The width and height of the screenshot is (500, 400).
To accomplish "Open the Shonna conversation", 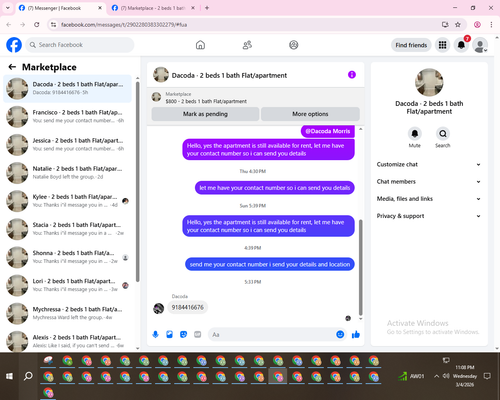I will point(67,257).
